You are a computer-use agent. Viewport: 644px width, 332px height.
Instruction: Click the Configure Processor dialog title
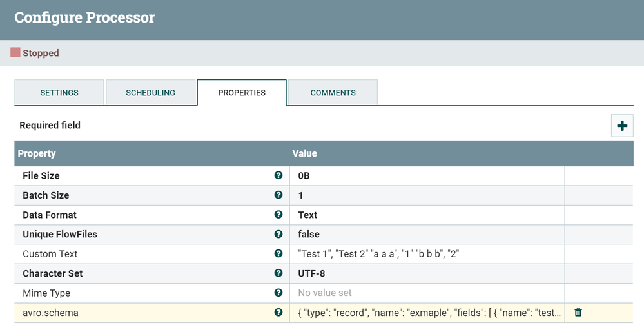click(x=84, y=17)
